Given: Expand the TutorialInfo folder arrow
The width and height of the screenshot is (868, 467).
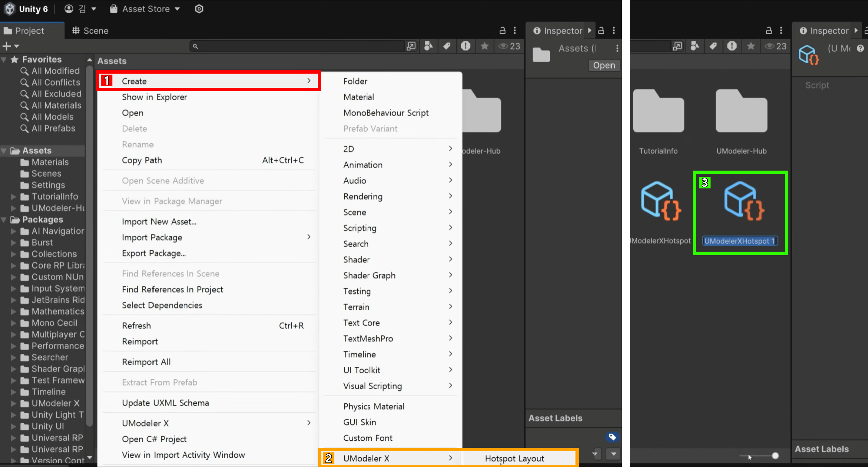Looking at the screenshot, I should pos(14,197).
